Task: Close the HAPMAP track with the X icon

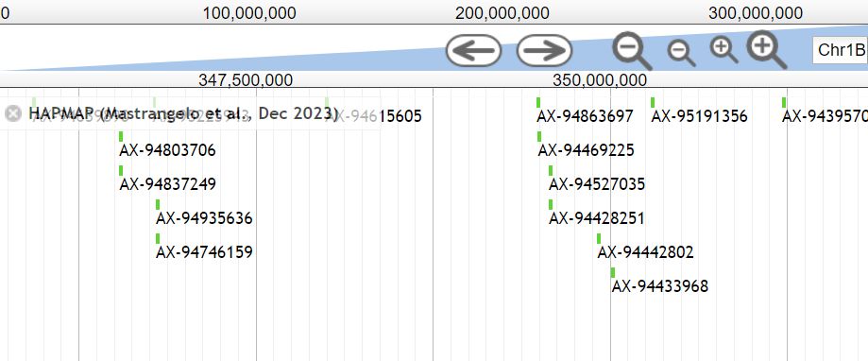Action: 12,113
